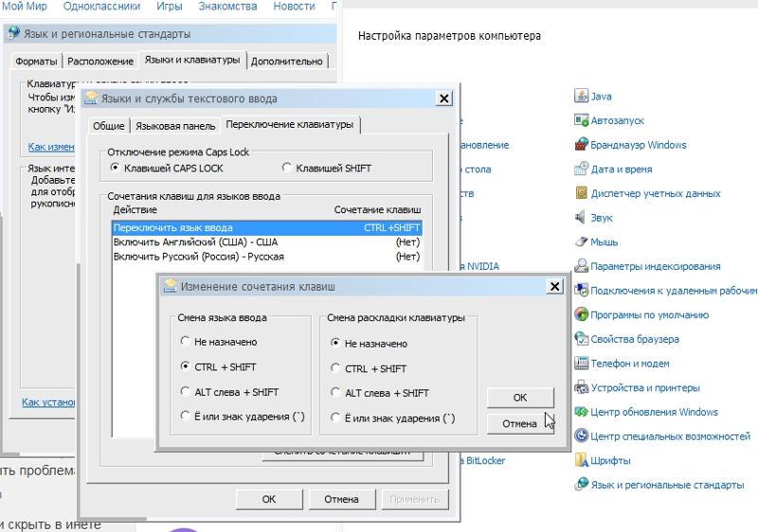This screenshot has width=758, height=532.
Task: Click Отмена in Языки и службы текстового ввода
Action: click(x=341, y=499)
